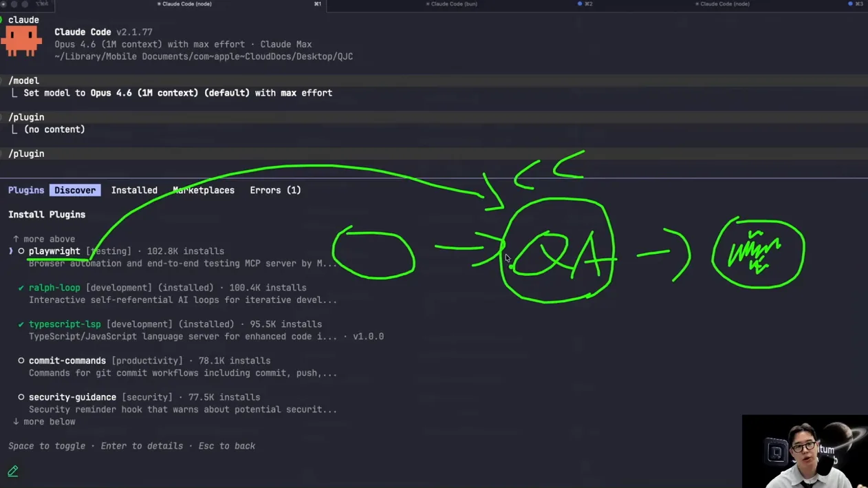Click the working directory path text
Image resolution: width=868 pixels, height=488 pixels.
click(x=204, y=56)
